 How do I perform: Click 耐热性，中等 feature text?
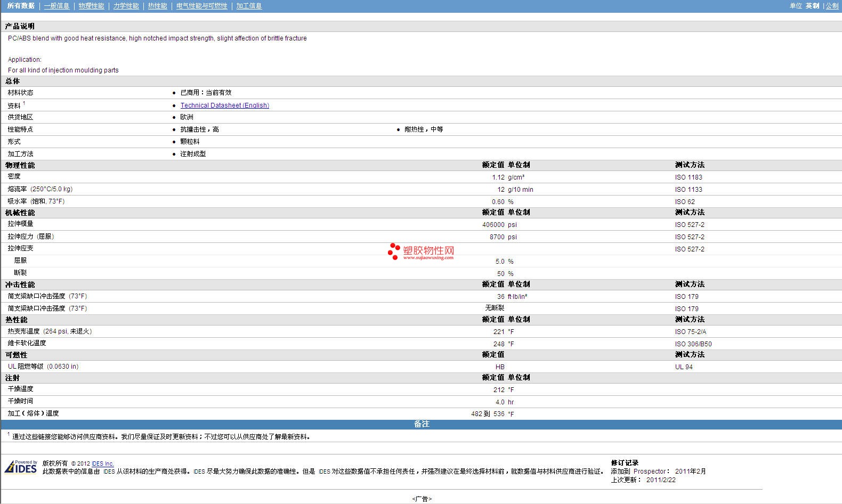click(x=423, y=129)
